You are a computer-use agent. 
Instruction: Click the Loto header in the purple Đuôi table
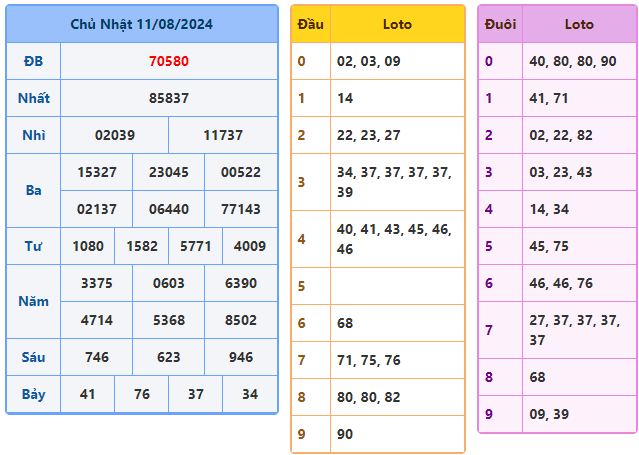point(578,23)
